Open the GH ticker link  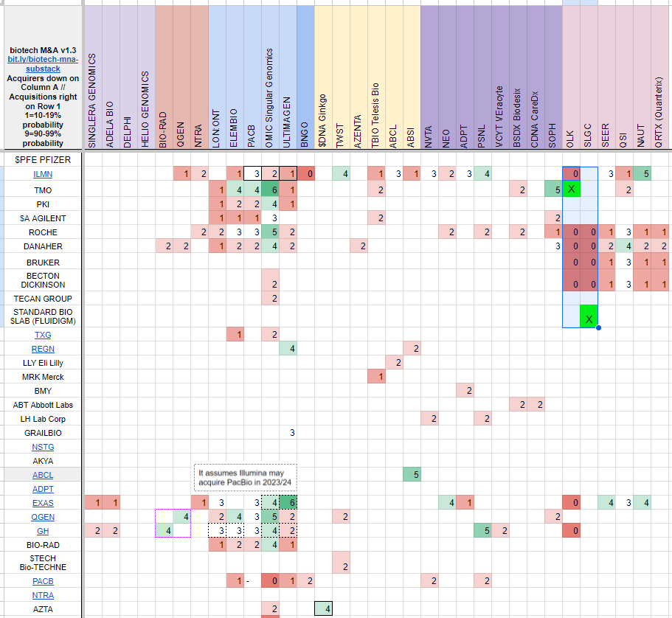[x=43, y=531]
